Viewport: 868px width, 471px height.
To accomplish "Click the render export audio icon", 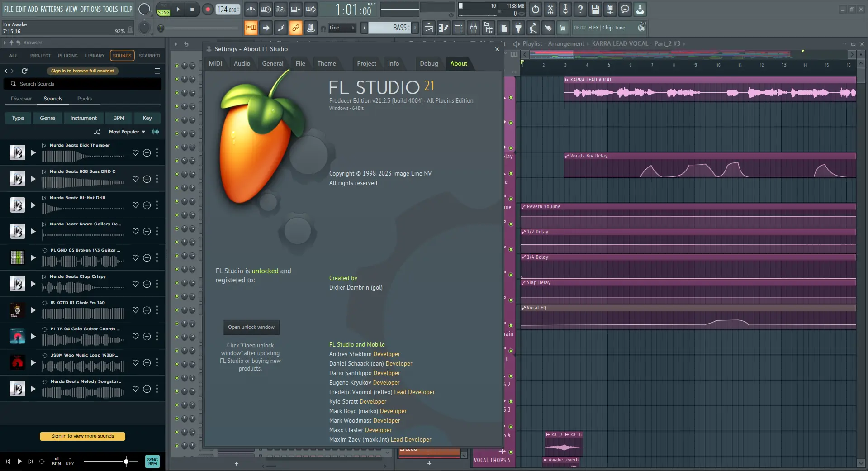I will coord(610,9).
